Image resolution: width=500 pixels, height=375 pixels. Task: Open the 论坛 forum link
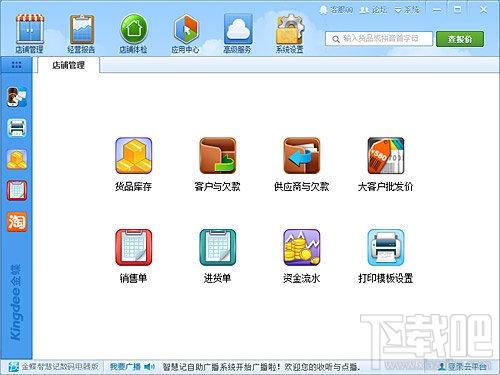(374, 10)
